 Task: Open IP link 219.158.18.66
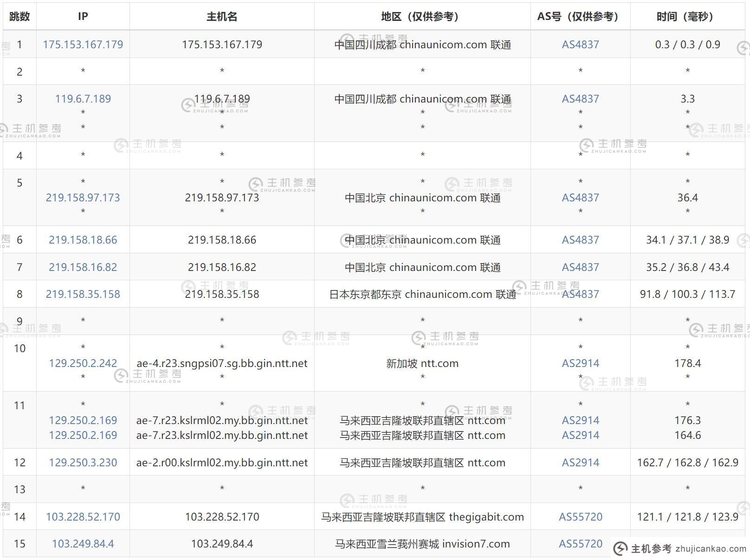click(x=83, y=240)
